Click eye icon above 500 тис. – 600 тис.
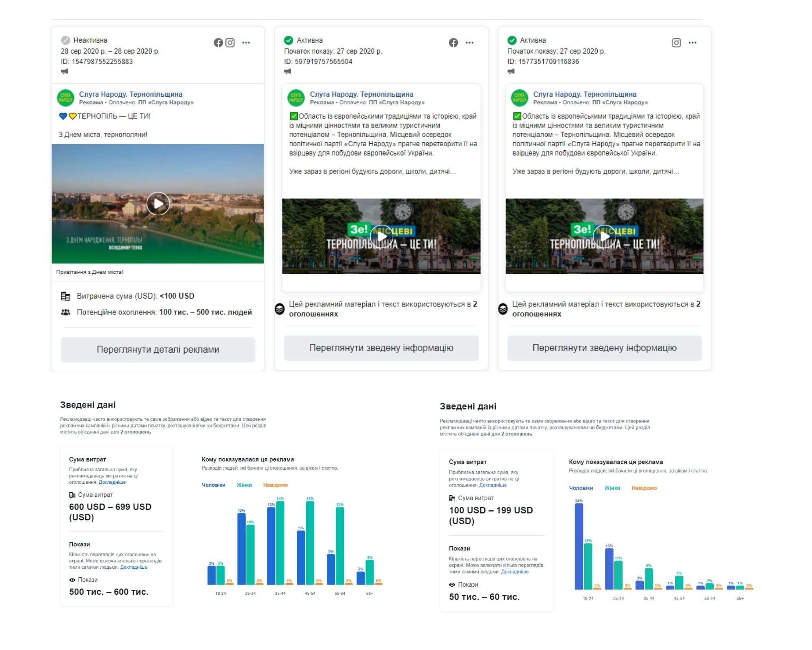 point(72,580)
